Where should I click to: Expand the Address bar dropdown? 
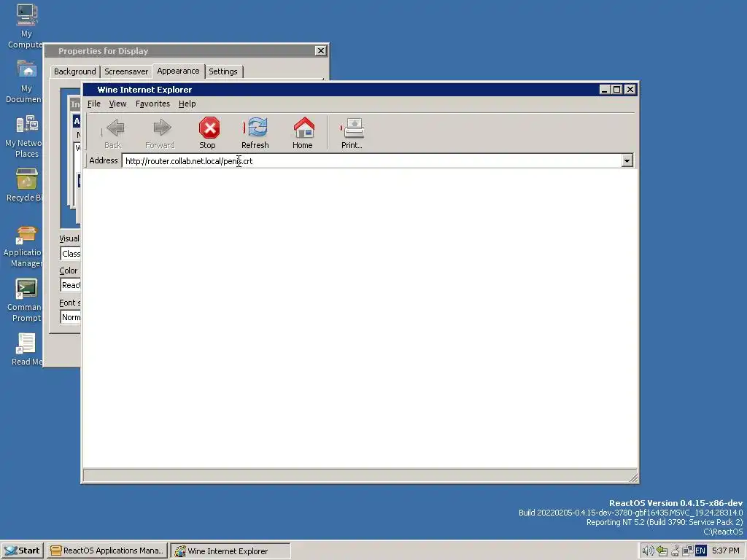point(627,161)
